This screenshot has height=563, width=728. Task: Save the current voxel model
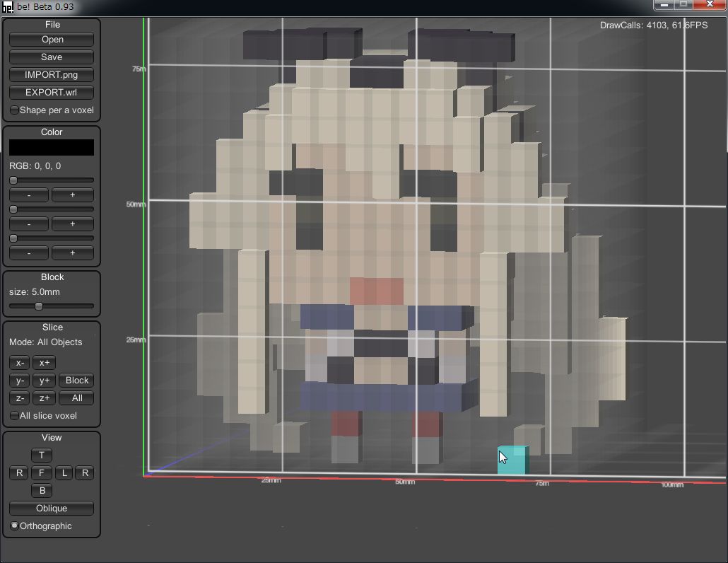pos(52,57)
